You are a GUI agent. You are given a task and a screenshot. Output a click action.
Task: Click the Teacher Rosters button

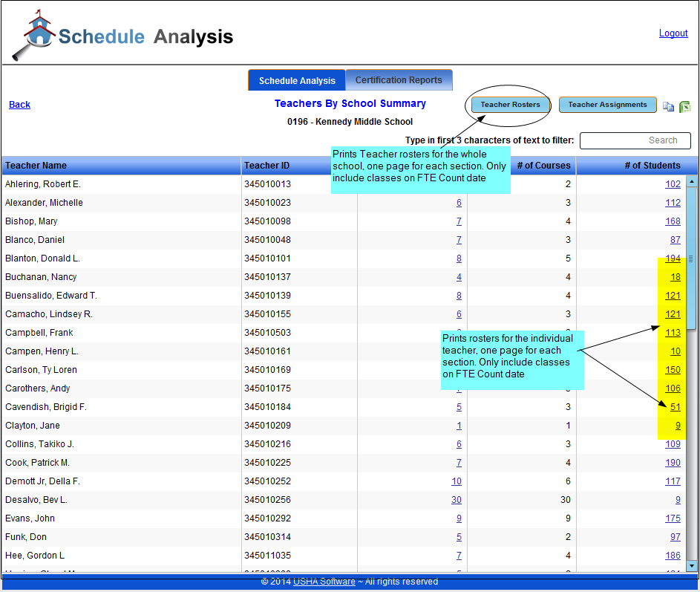(510, 105)
